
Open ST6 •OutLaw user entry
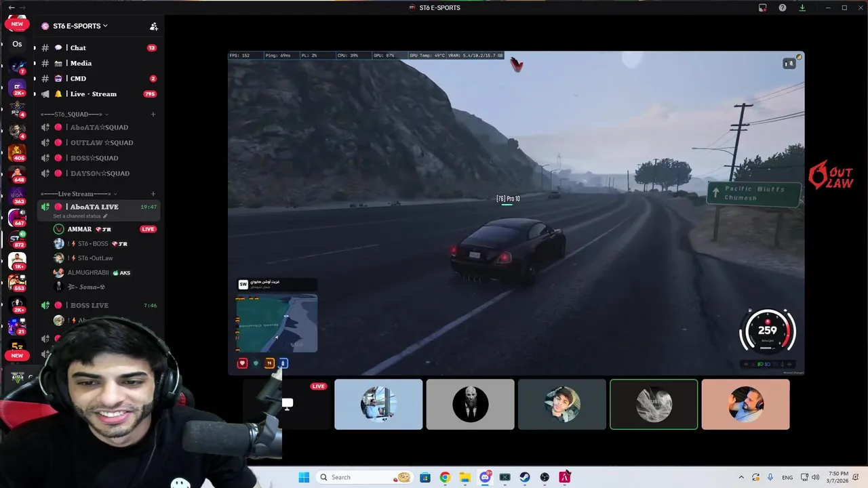(105, 258)
